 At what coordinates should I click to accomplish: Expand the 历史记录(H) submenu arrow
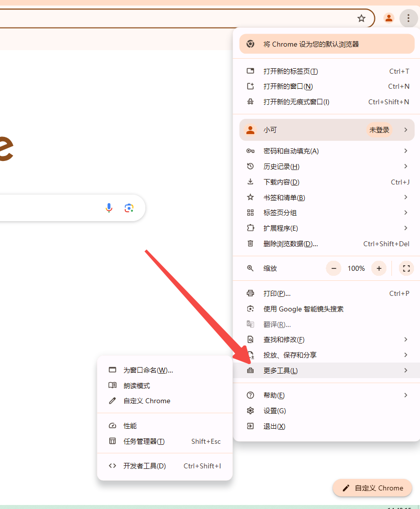[406, 166]
